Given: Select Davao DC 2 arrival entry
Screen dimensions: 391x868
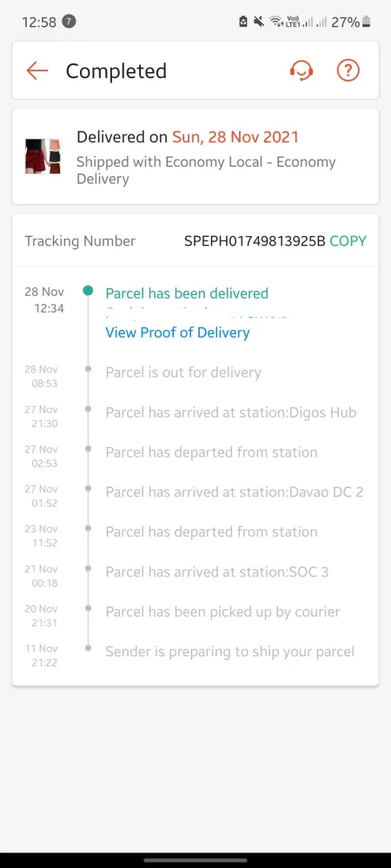Looking at the screenshot, I should 235,491.
